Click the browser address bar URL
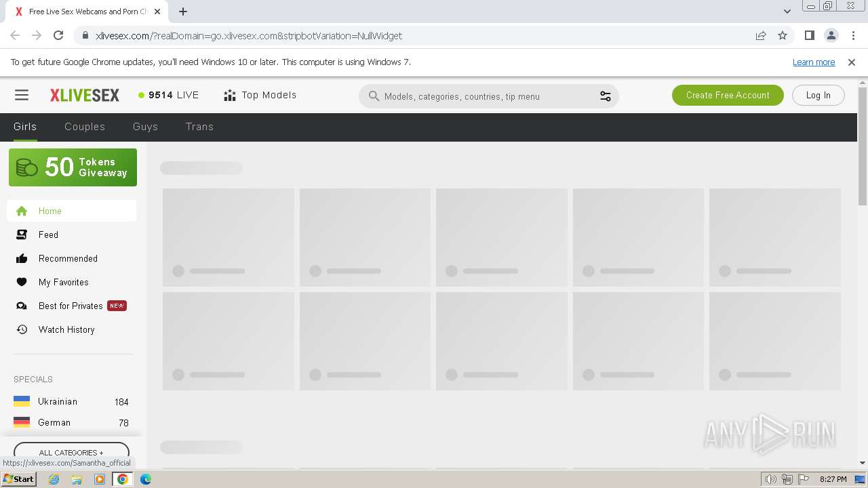Viewport: 868px width, 488px height. (249, 35)
